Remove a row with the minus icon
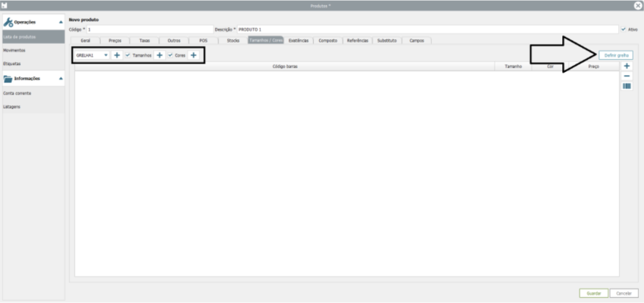This screenshot has height=303, width=644. pyautogui.click(x=627, y=77)
